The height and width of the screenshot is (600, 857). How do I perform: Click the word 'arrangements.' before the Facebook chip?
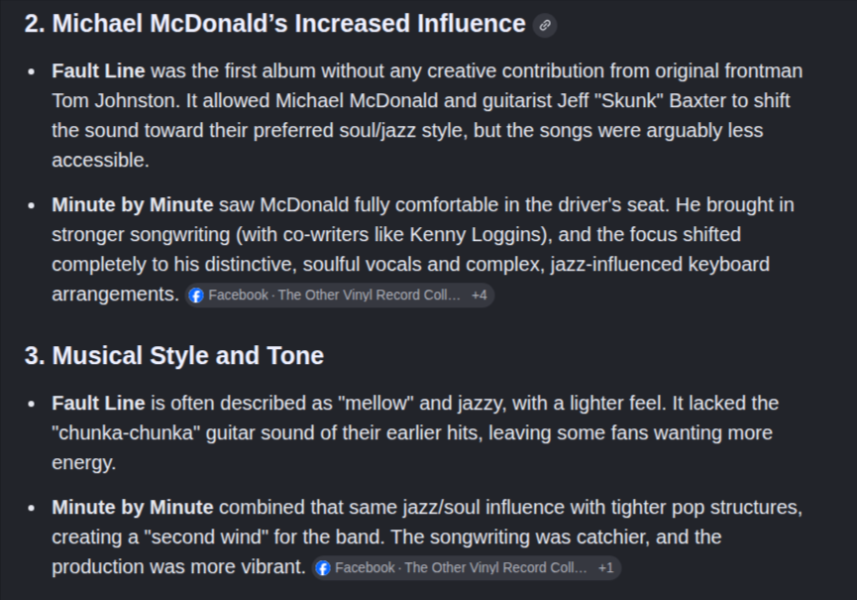click(x=115, y=295)
